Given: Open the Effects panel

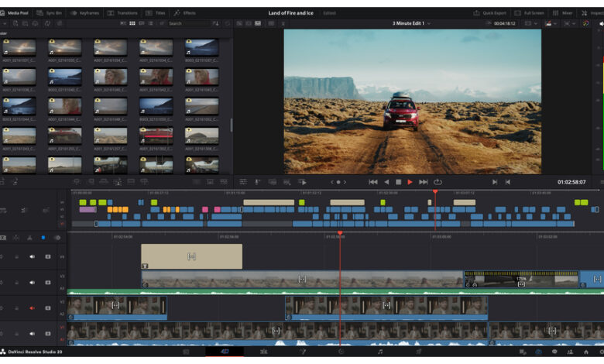Looking at the screenshot, I should tap(185, 13).
